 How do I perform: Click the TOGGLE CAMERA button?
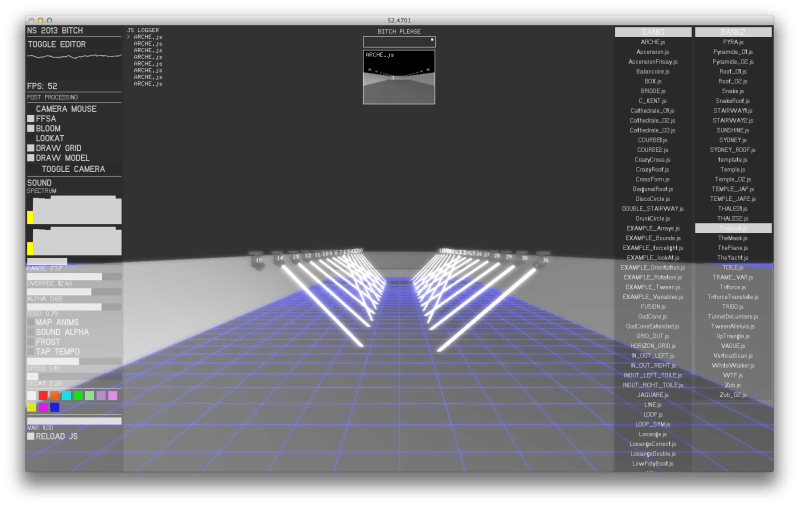tap(73, 169)
